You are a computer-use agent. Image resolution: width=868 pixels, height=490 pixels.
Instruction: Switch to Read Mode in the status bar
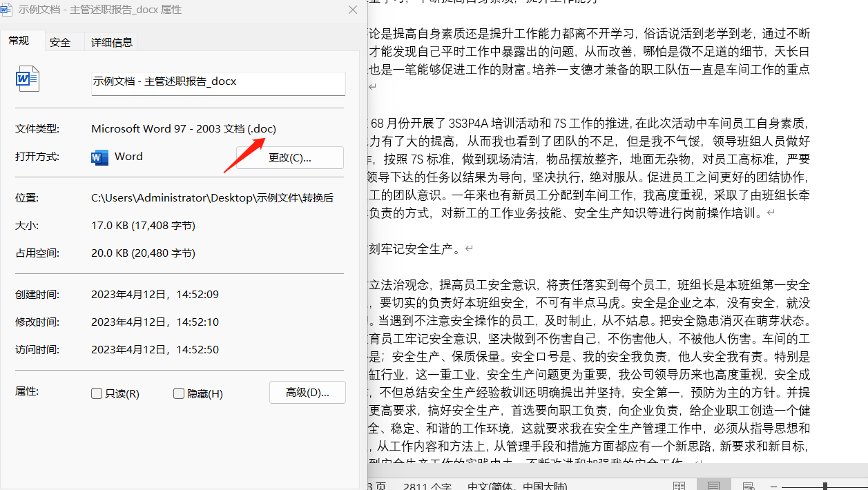679,486
